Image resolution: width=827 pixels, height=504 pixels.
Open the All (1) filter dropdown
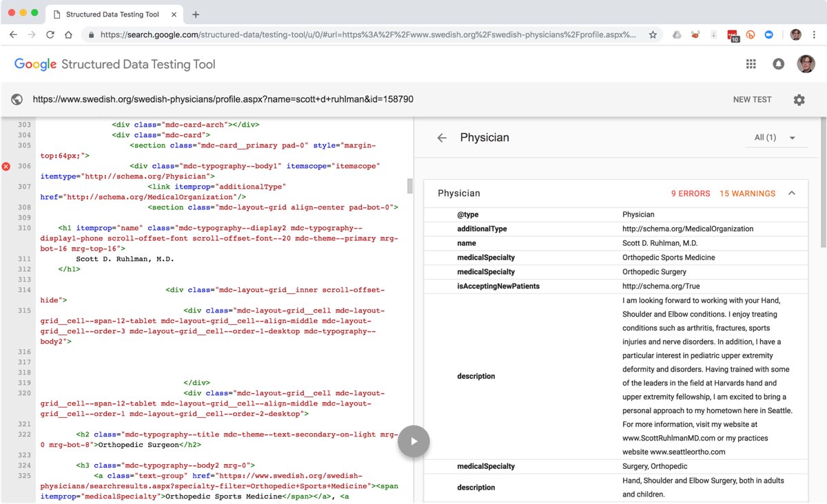pyautogui.click(x=775, y=138)
